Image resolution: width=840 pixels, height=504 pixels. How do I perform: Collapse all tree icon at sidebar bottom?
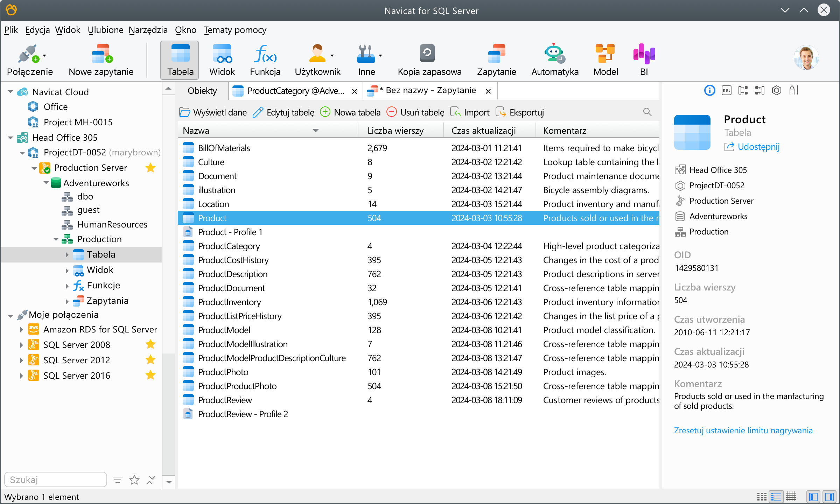click(x=151, y=480)
